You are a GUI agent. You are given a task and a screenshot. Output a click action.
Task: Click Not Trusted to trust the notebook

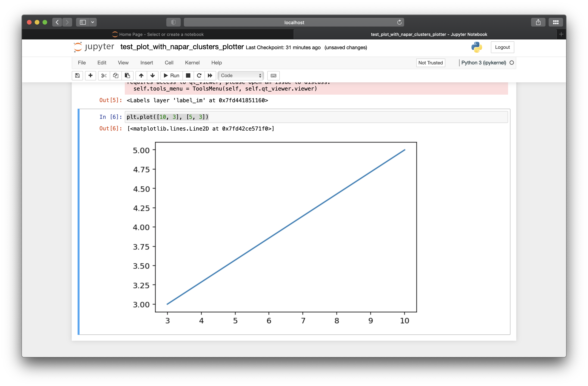[430, 63]
